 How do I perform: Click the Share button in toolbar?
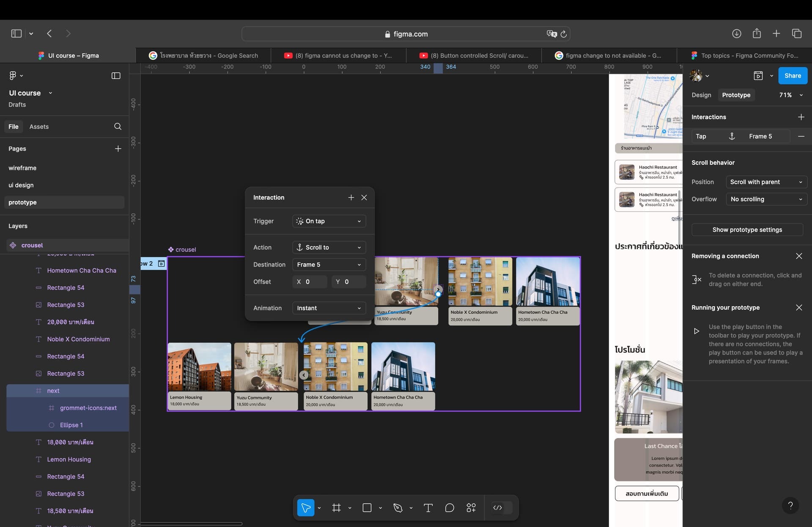[793, 76]
